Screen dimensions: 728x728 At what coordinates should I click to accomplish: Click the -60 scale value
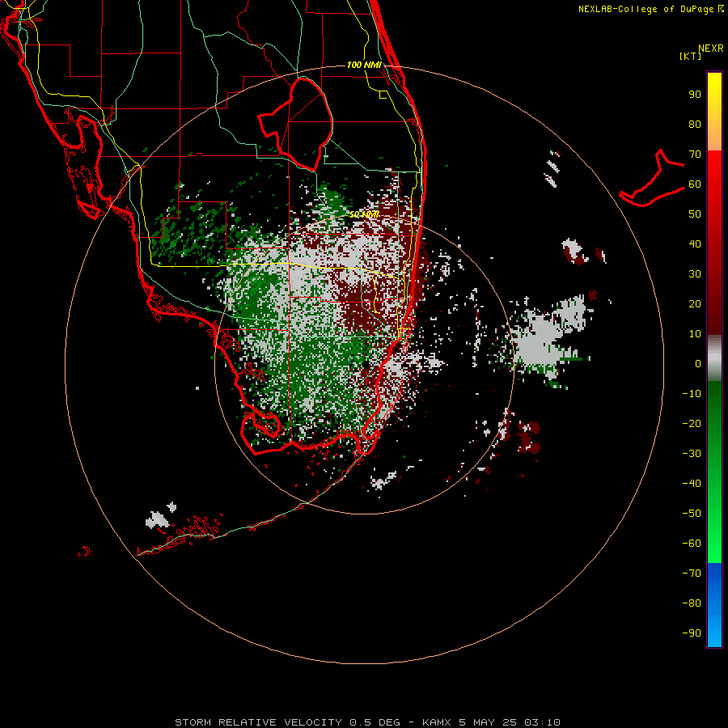coord(692,544)
